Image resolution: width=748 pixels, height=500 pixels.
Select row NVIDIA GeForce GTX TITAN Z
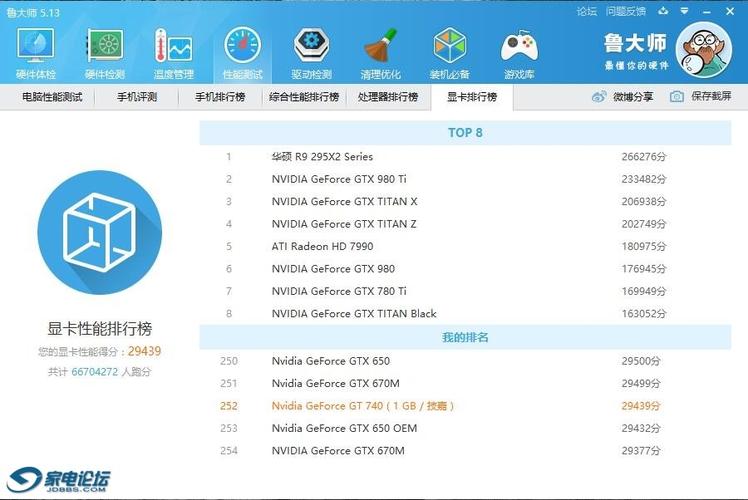point(465,224)
